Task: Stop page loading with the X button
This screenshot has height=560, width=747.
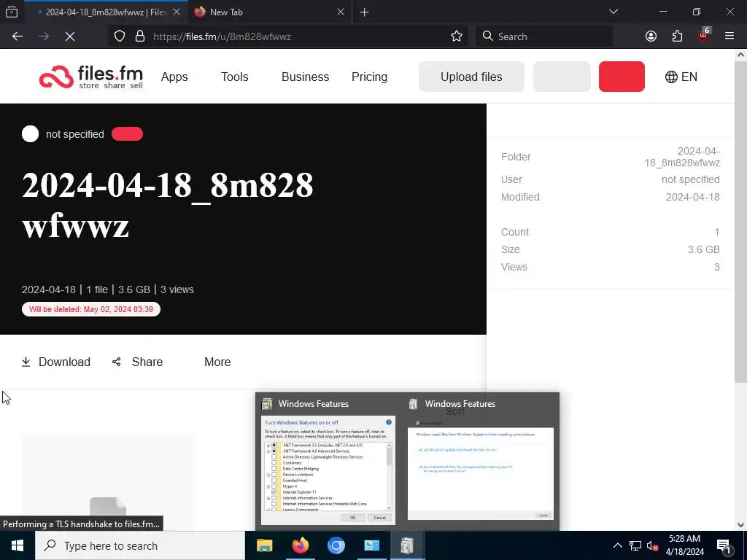Action: tap(70, 36)
